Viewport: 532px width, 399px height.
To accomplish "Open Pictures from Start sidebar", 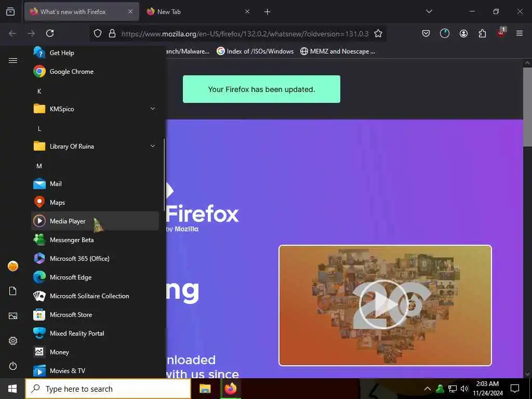I will tap(13, 316).
